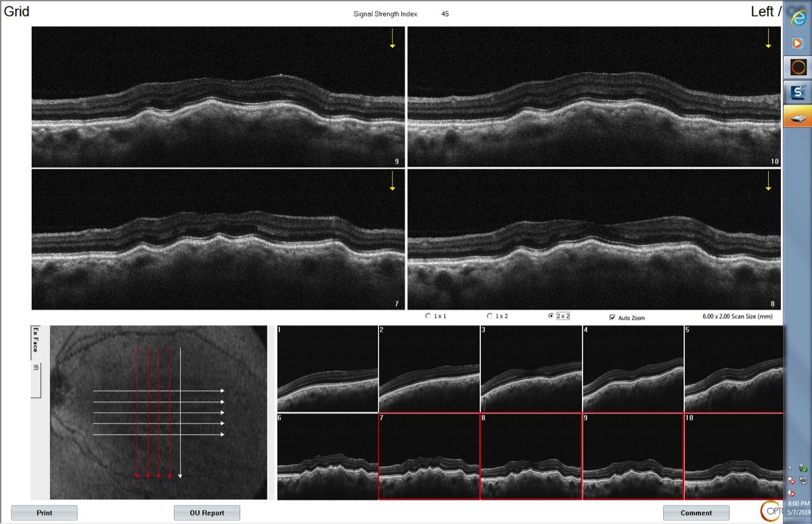Select scan thumbnail number 3

[531, 368]
